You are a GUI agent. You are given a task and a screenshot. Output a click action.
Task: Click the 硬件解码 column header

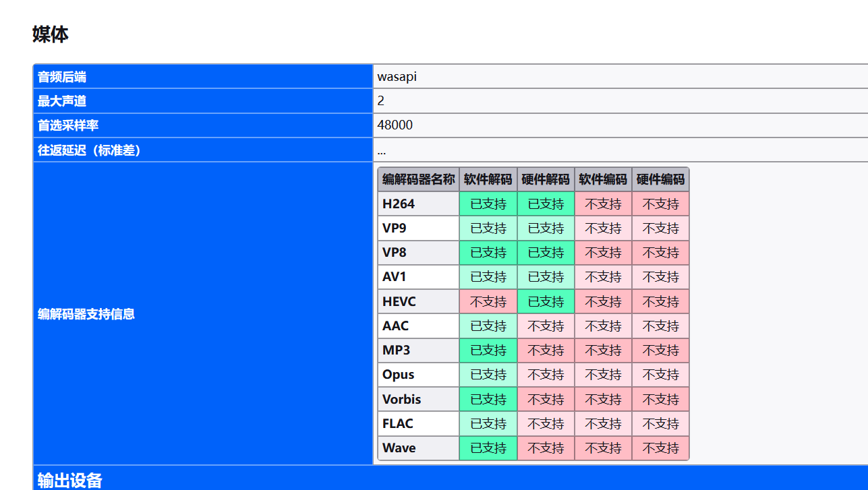pos(546,179)
